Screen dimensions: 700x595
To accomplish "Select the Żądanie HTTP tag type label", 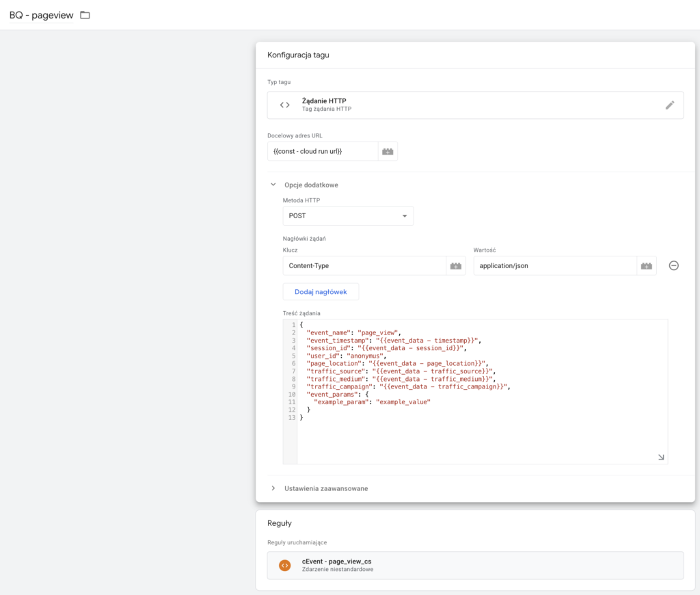I will (x=324, y=101).
